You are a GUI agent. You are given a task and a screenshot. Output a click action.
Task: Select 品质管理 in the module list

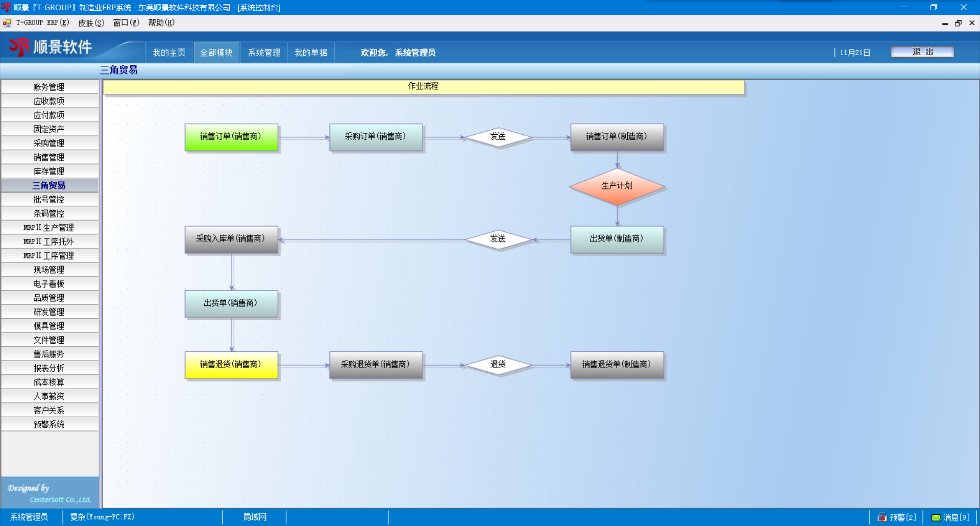[49, 298]
